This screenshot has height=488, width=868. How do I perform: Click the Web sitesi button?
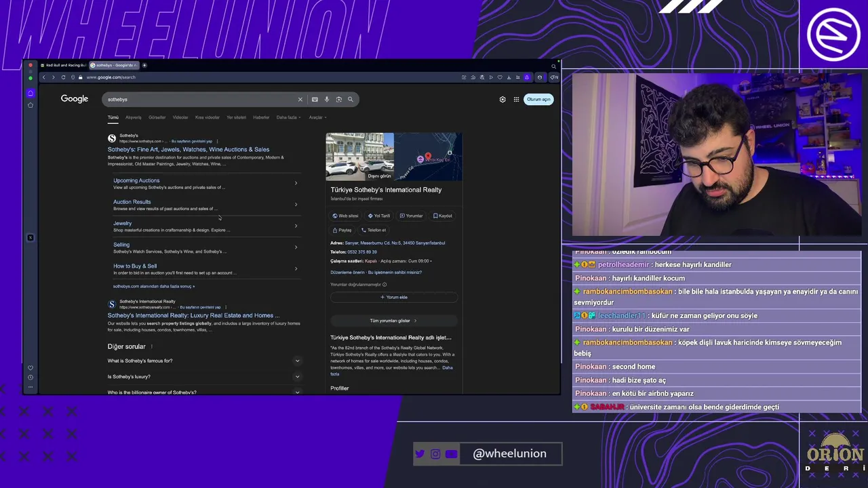(345, 216)
